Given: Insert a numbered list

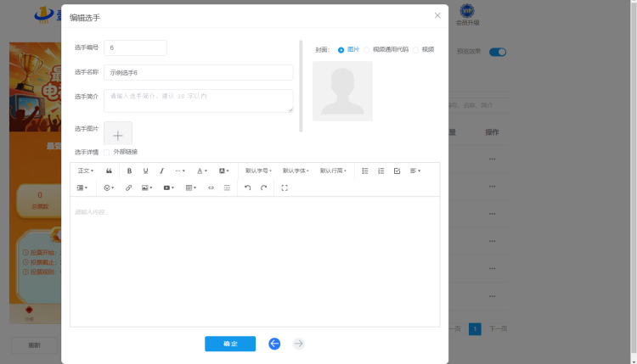Looking at the screenshot, I should pos(381,171).
